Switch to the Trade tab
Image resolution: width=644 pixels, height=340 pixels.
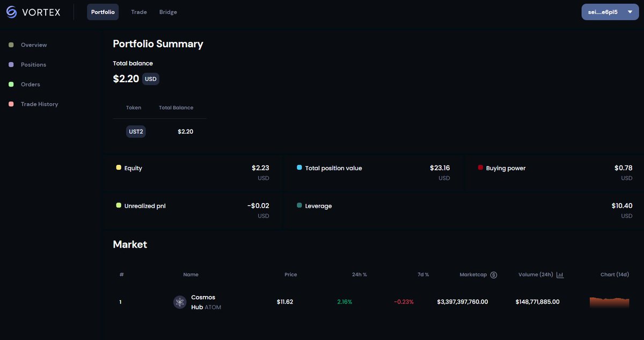[139, 12]
